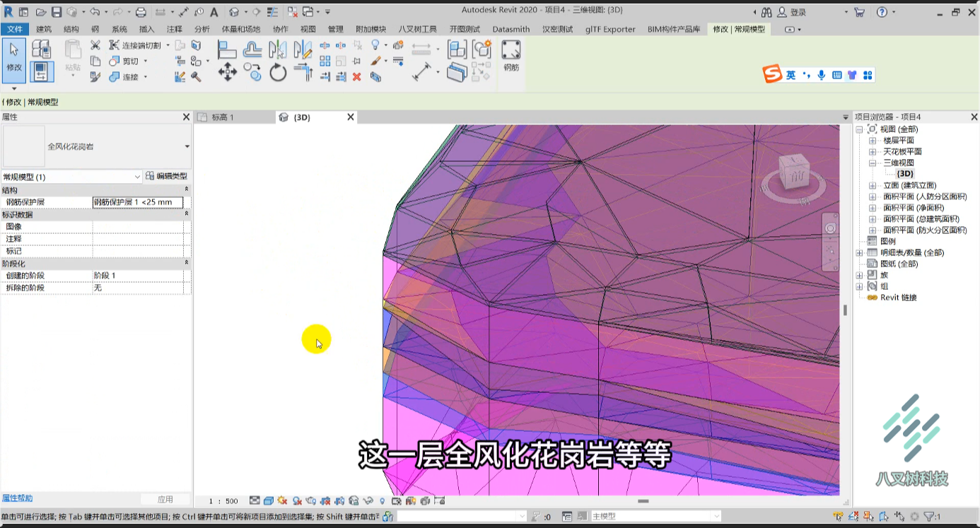980x528 pixels.
Task: Click the 创建的阶段 value 阶段 1
Action: tap(138, 276)
